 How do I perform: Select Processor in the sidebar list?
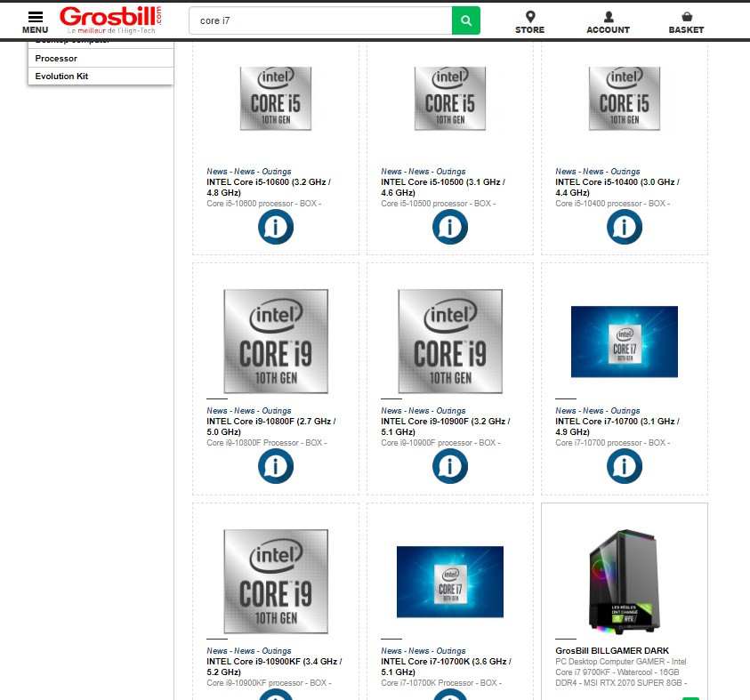click(101, 59)
